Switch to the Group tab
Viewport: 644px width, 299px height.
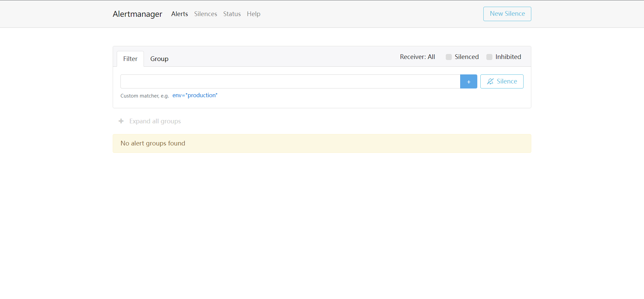pos(159,59)
